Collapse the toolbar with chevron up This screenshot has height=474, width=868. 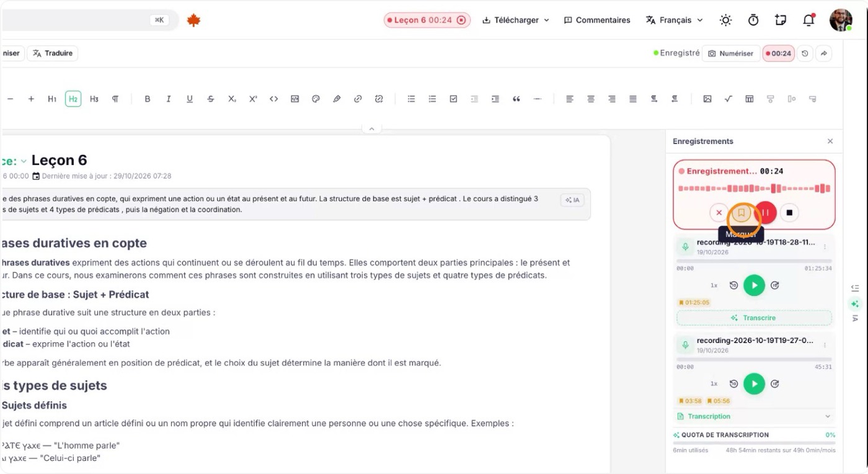pos(371,129)
